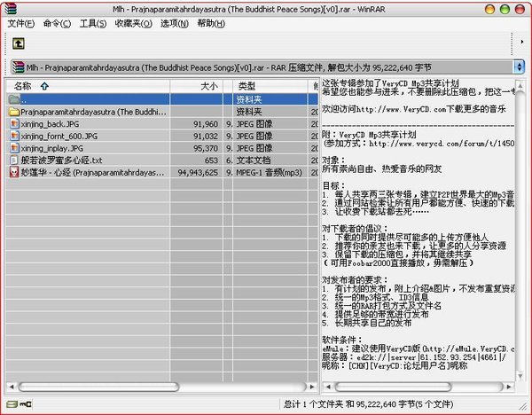Open the 帮助(H) menu
Viewport: 532px width, 415px height.
point(211,23)
